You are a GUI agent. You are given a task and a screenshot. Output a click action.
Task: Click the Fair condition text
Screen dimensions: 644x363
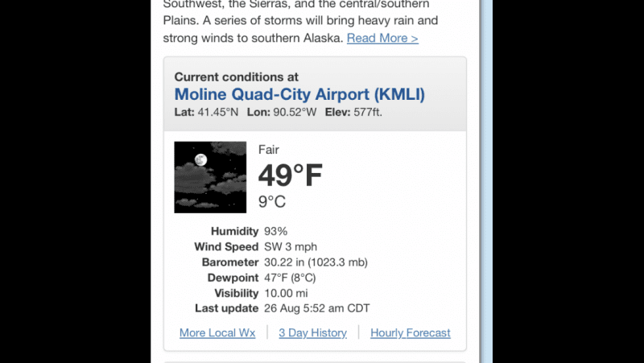point(269,150)
